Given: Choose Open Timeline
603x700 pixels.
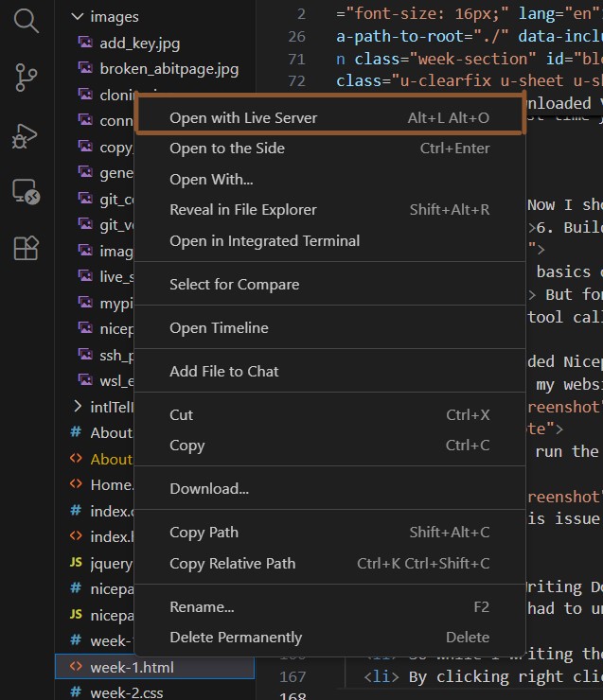Looking at the screenshot, I should pyautogui.click(x=329, y=327).
